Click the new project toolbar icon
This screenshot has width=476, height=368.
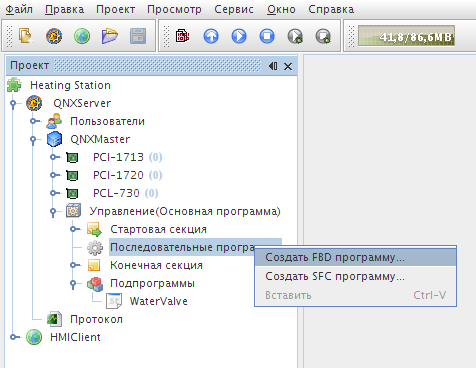coord(26,36)
